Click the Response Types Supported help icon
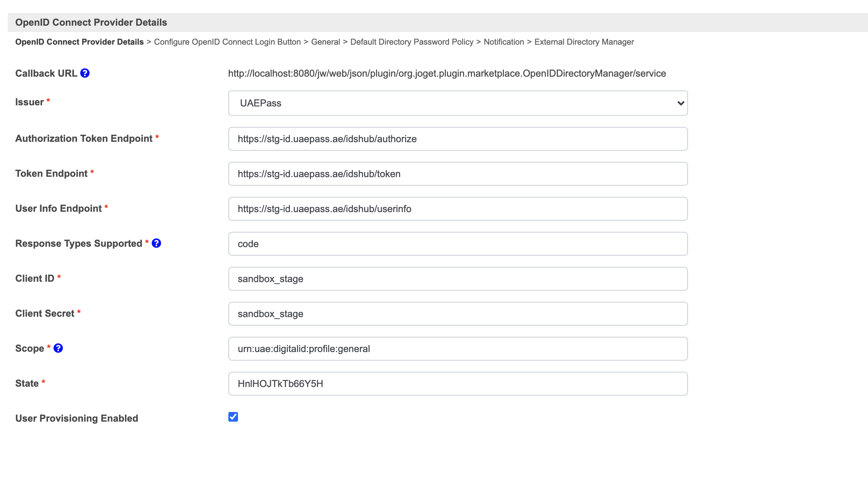 tap(157, 243)
